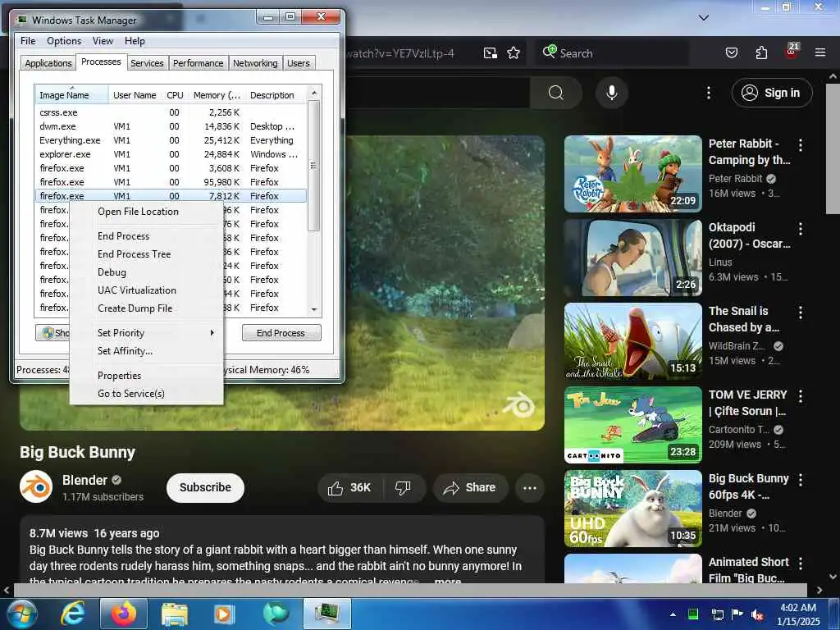
Task: Switch to the Services tab
Action: (x=147, y=63)
